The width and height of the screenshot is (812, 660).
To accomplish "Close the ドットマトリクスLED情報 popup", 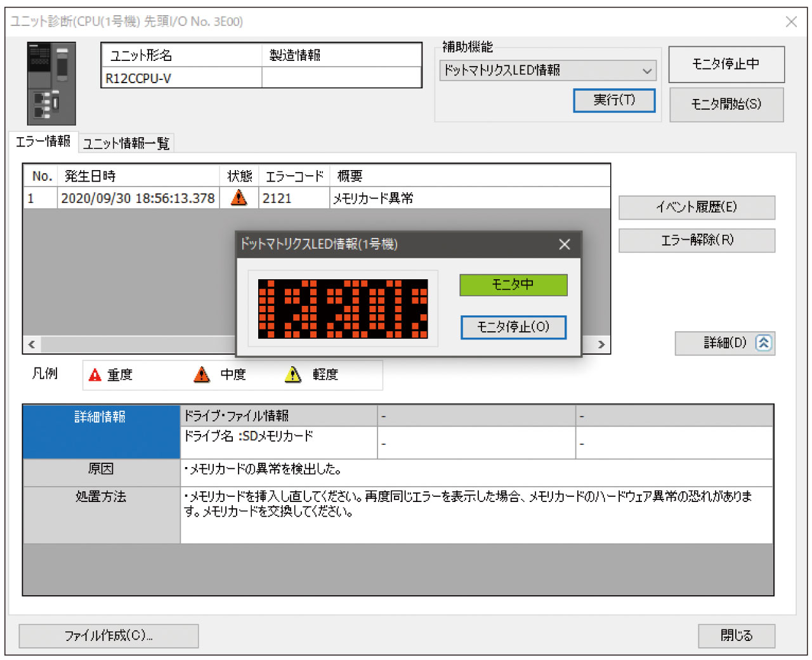I will 565,245.
